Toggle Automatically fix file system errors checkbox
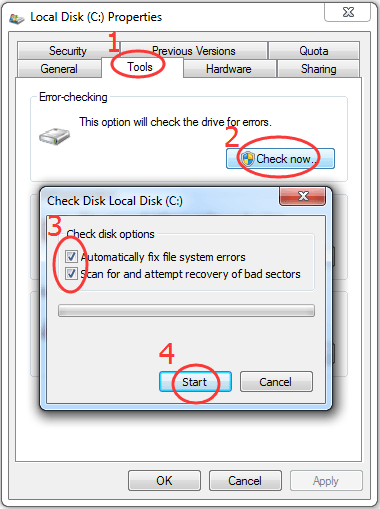This screenshot has width=380, height=509. (71, 257)
